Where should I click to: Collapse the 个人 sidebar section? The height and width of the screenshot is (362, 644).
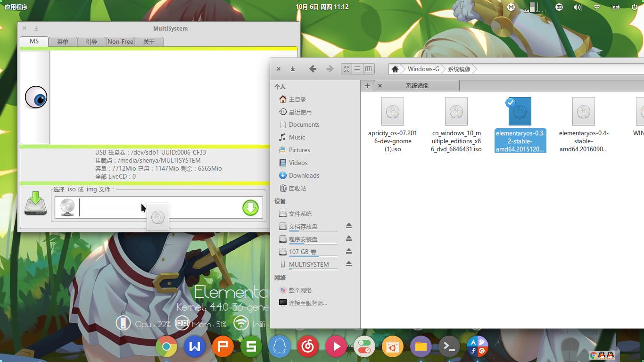coord(280,87)
